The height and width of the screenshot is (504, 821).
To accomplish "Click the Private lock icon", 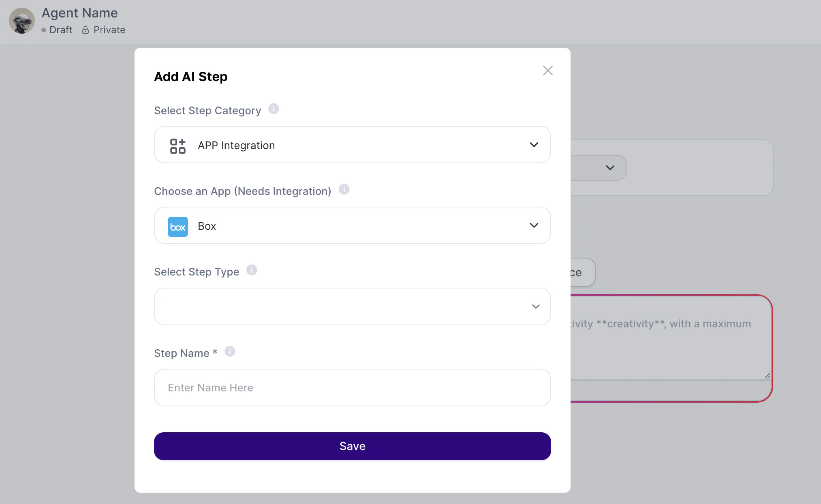I will 86,30.
